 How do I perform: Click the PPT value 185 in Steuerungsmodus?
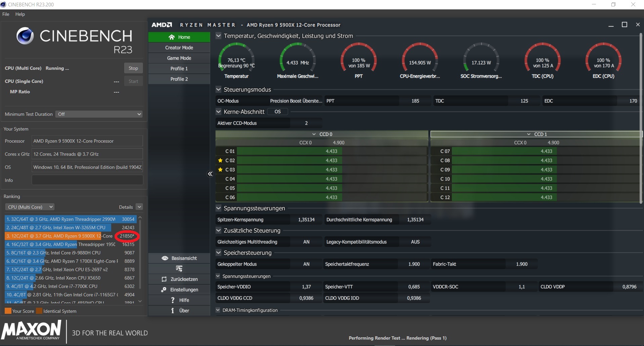(415, 101)
